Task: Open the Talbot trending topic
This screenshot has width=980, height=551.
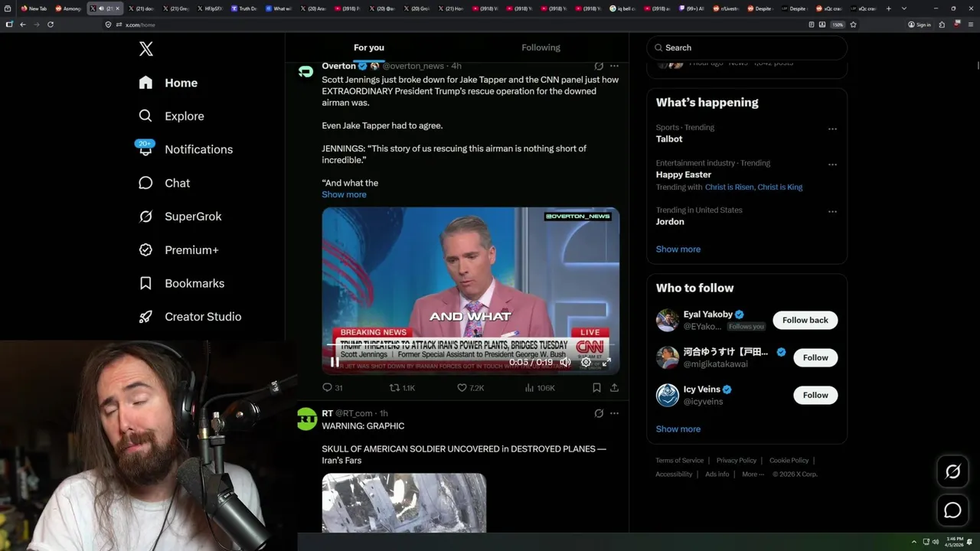Action: point(669,139)
